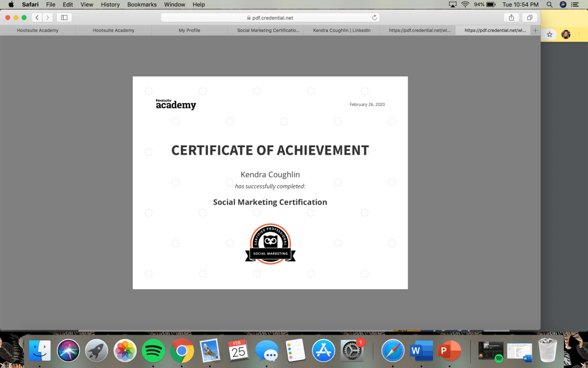
Task: Open Wi-Fi status menu
Action: [465, 5]
